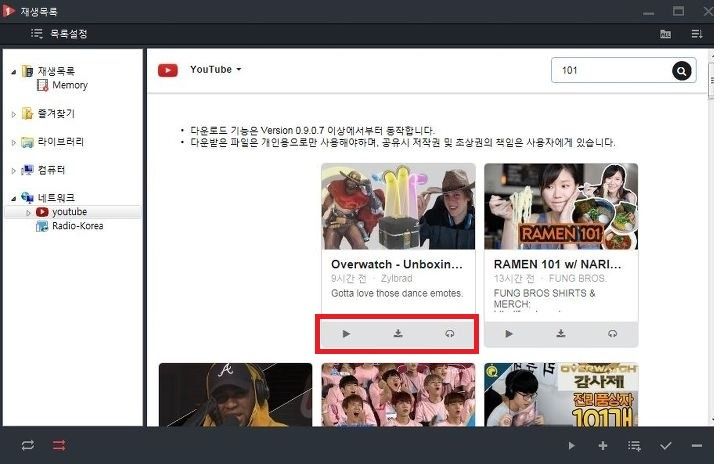Open thumbnail of group in pink shirts
This screenshot has width=720, height=464.
click(x=398, y=395)
